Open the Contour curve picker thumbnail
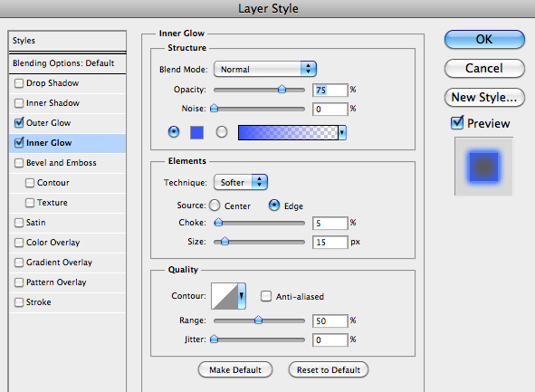535x392 pixels. point(225,296)
